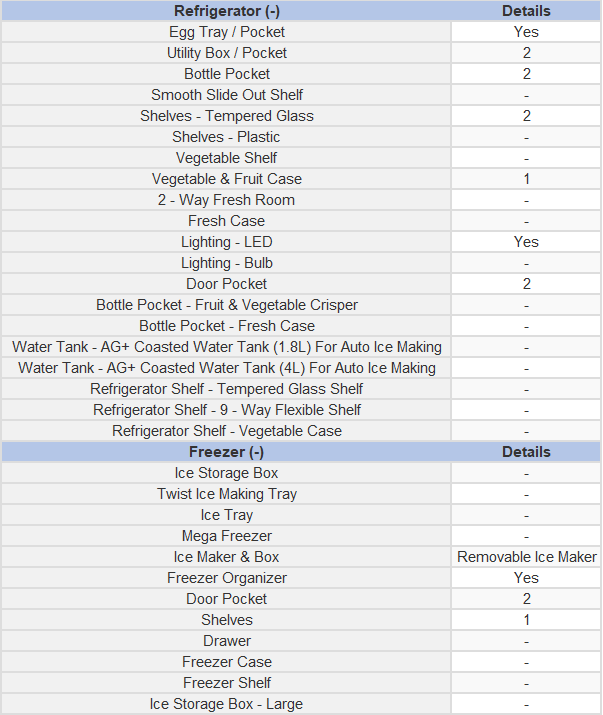Select the Utility Box / Pocket row

(301, 53)
